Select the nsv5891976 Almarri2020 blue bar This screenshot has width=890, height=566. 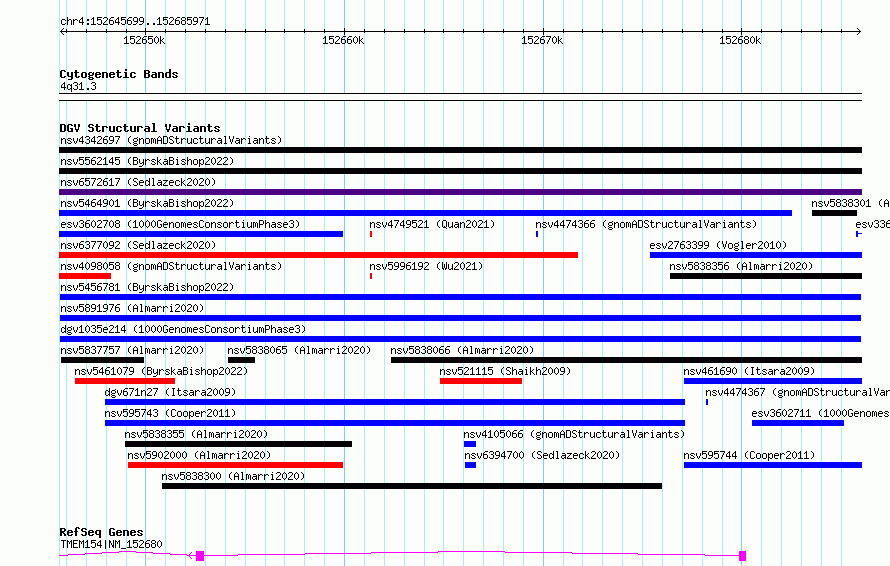pos(460,318)
